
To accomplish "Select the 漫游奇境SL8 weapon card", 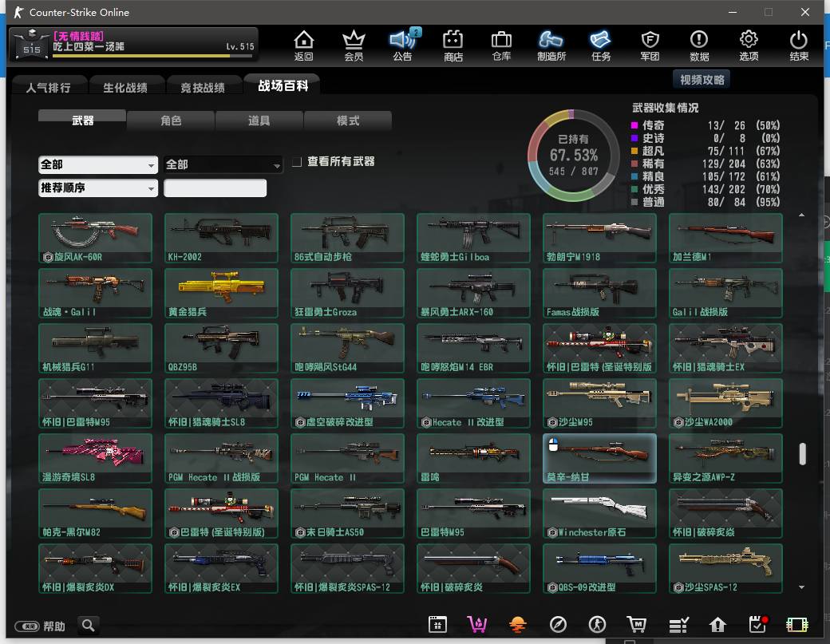I will click(x=95, y=458).
